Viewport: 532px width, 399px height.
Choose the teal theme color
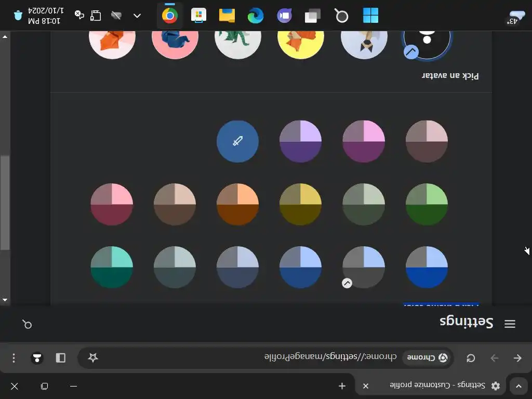(112, 268)
